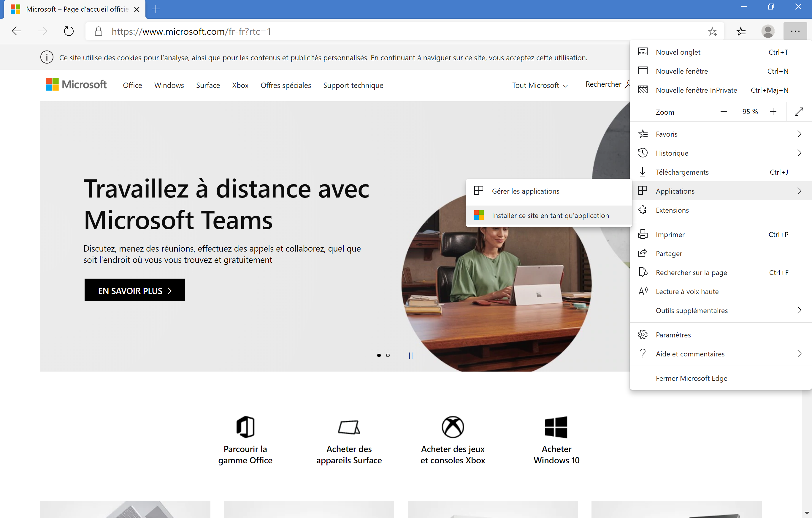This screenshot has width=812, height=518.
Task: Select the first carousel slide dot
Action: 379,355
